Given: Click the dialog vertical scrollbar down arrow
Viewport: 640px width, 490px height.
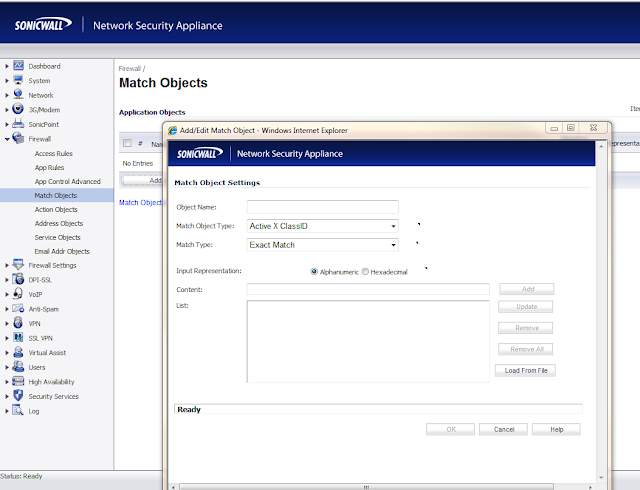Looking at the screenshot, I should (x=601, y=477).
